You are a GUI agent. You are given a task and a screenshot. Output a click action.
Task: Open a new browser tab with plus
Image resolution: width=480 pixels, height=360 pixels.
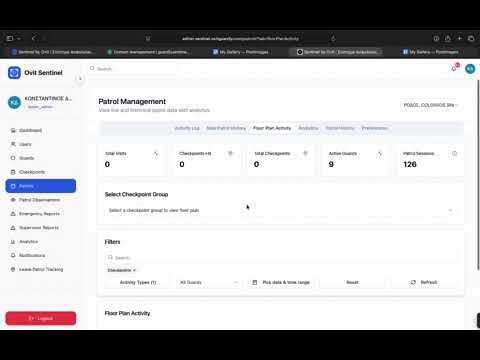(x=459, y=39)
